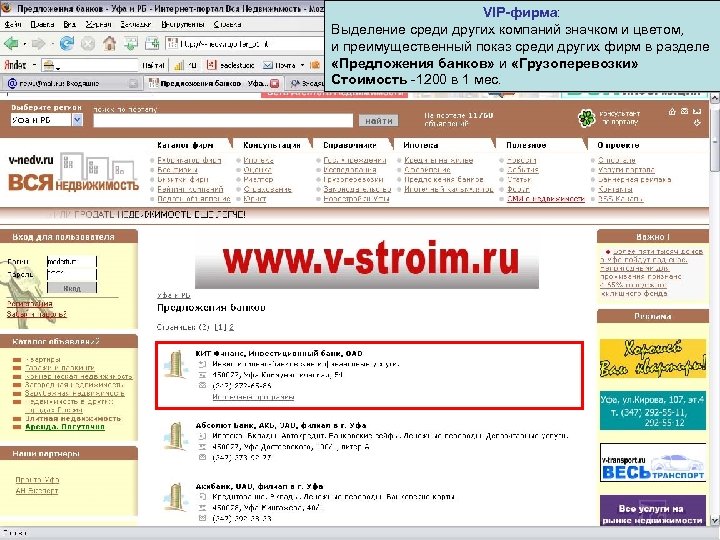Click the СМИ о недвижимости link
The width and height of the screenshot is (720, 540).
pyautogui.click(x=546, y=199)
